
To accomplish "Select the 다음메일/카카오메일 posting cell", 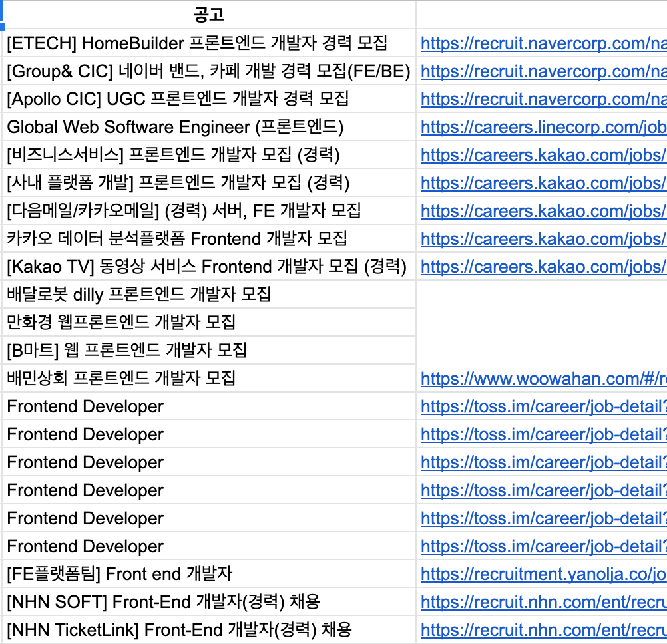I will tap(209, 211).
